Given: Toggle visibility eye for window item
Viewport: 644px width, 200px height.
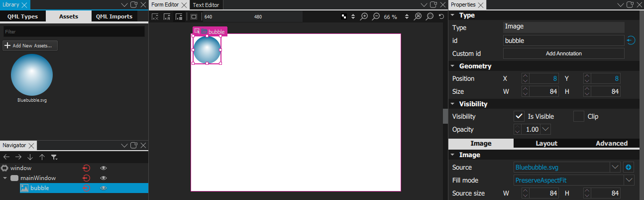Looking at the screenshot, I should (x=104, y=168).
